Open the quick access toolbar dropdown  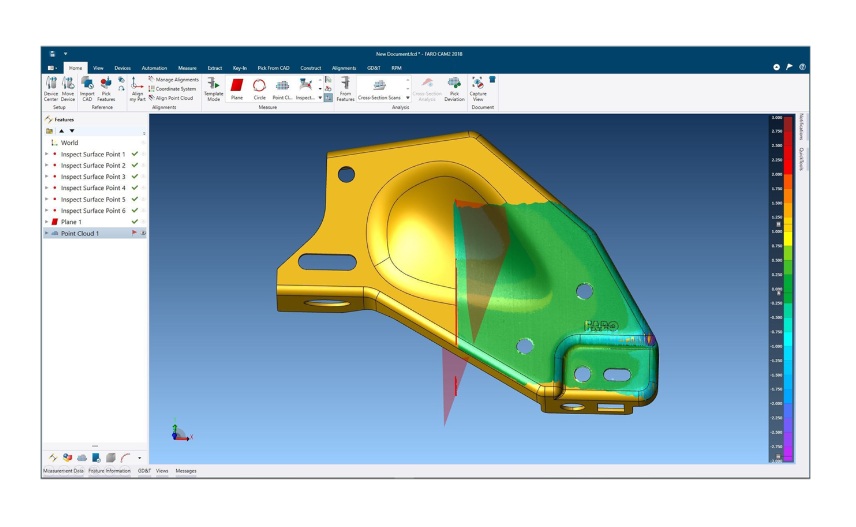pyautogui.click(x=65, y=54)
